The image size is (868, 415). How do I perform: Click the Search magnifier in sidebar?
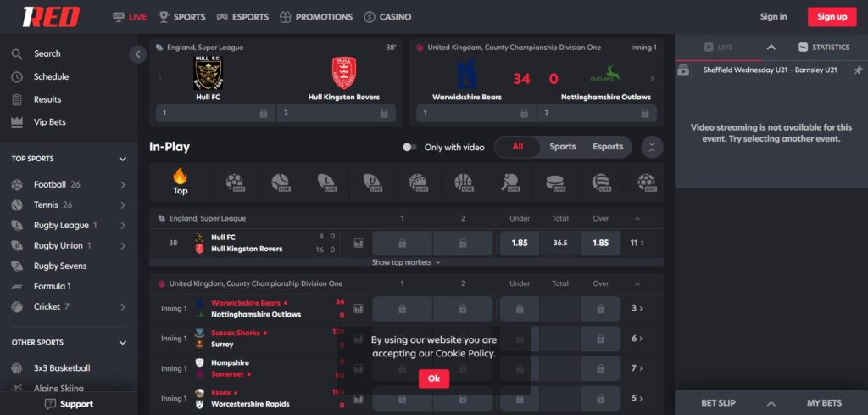[x=17, y=54]
